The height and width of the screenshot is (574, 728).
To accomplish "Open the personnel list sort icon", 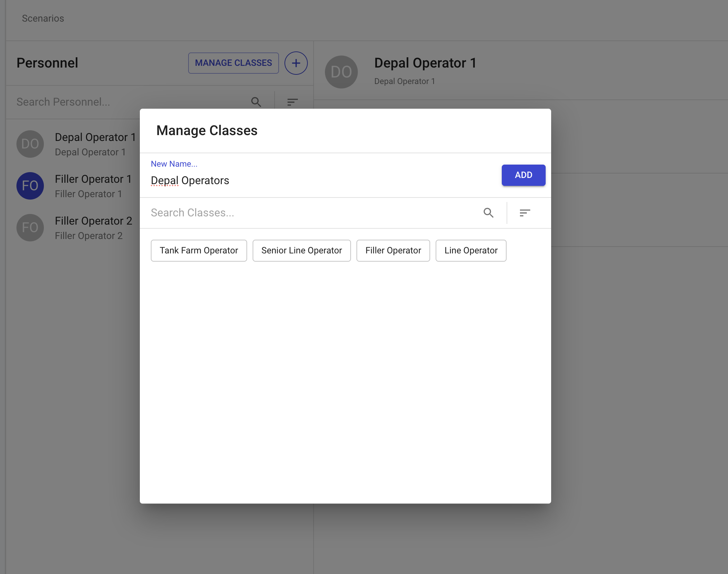I will point(292,102).
